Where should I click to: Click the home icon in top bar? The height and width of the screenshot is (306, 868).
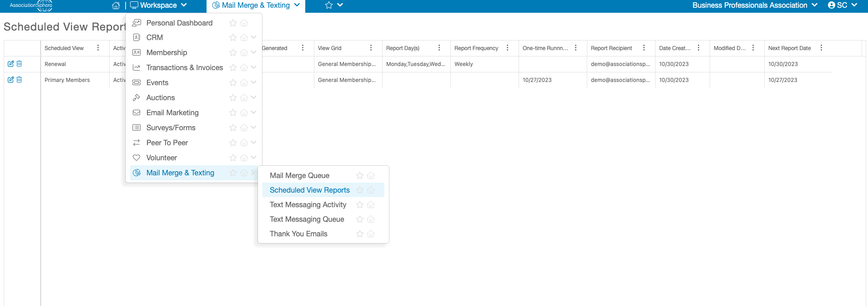pyautogui.click(x=116, y=5)
